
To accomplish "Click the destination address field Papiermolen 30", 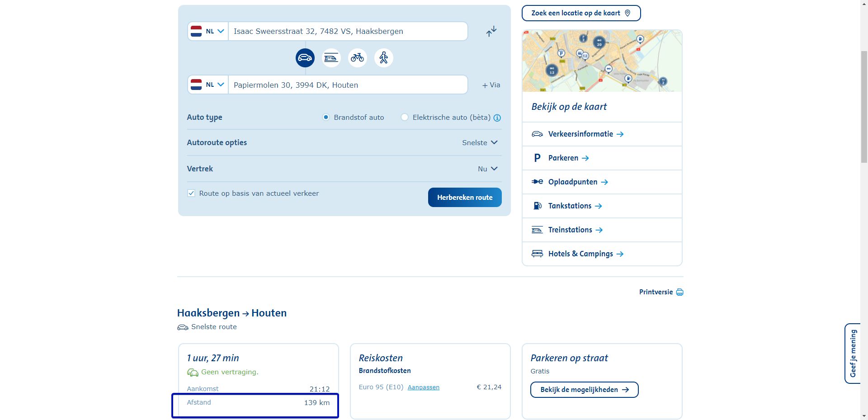I will click(347, 85).
